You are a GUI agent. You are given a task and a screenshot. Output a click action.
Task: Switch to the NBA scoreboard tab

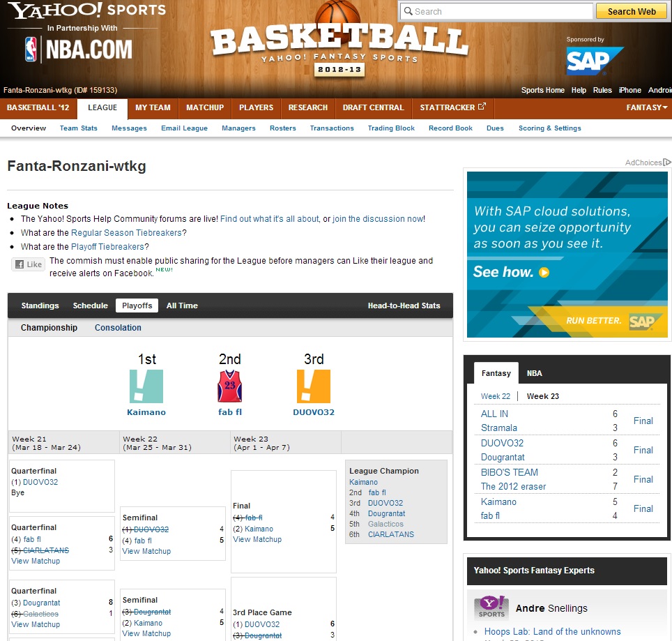coord(534,373)
